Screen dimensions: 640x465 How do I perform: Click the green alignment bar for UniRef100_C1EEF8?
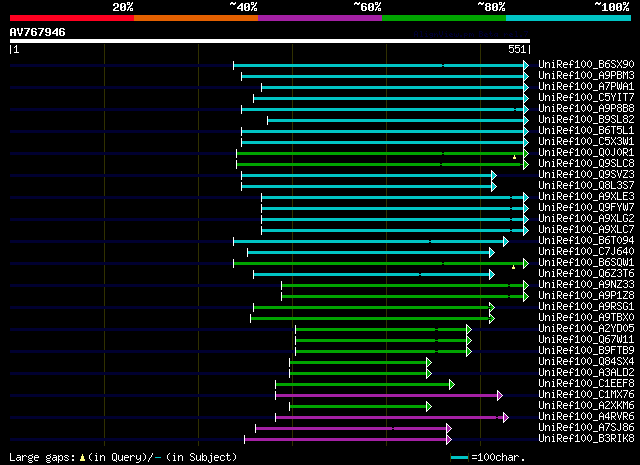coord(365,384)
